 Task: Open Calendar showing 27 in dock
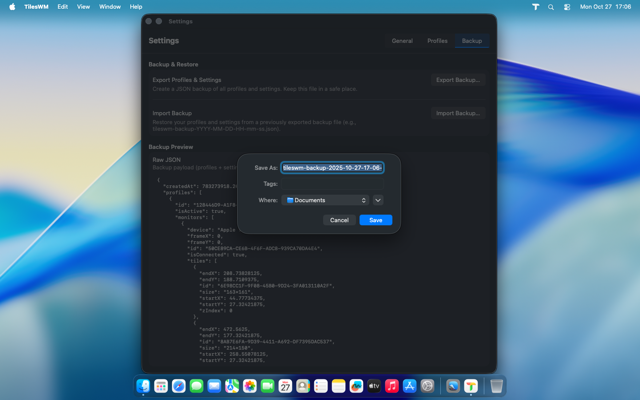click(x=285, y=386)
